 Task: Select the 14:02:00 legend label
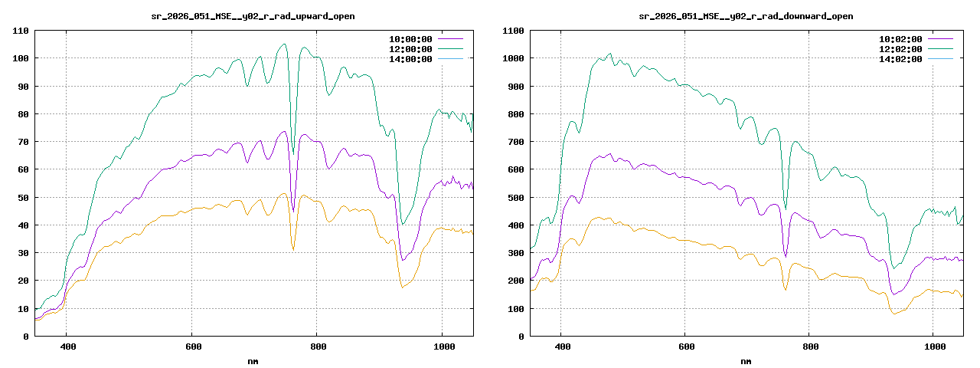pos(900,59)
